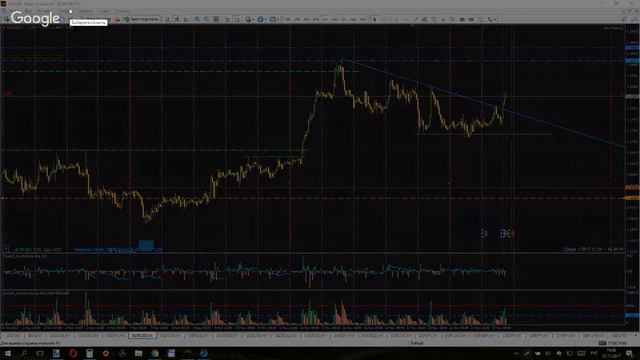
Task: Select the EURUSD,H4 chart tab
Action: pos(142,336)
